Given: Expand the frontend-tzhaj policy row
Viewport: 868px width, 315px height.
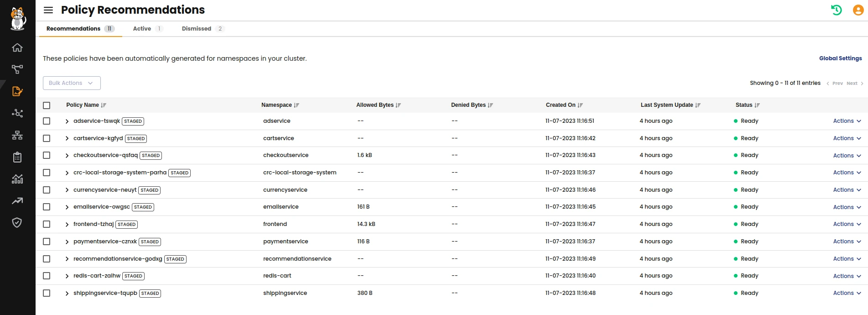Looking at the screenshot, I should click(x=67, y=225).
